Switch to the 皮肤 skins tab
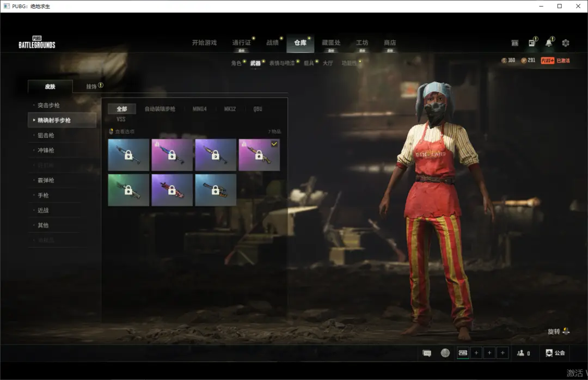588x380 pixels. [50, 87]
